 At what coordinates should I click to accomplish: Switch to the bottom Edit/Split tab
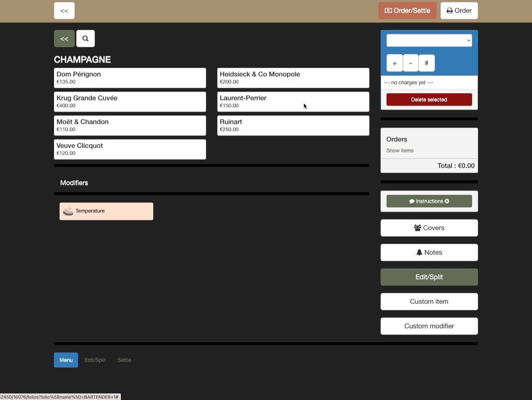95,360
